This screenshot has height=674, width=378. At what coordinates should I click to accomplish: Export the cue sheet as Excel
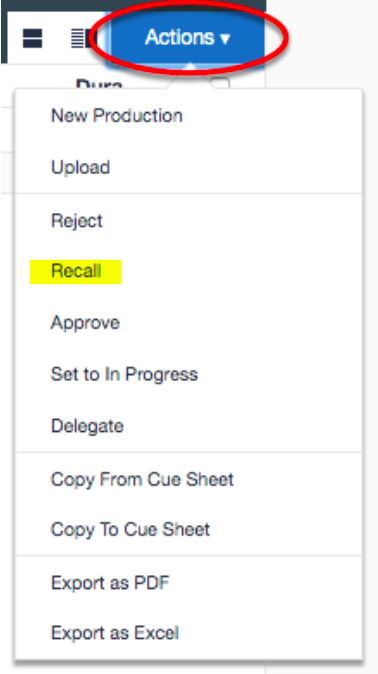coord(115,633)
